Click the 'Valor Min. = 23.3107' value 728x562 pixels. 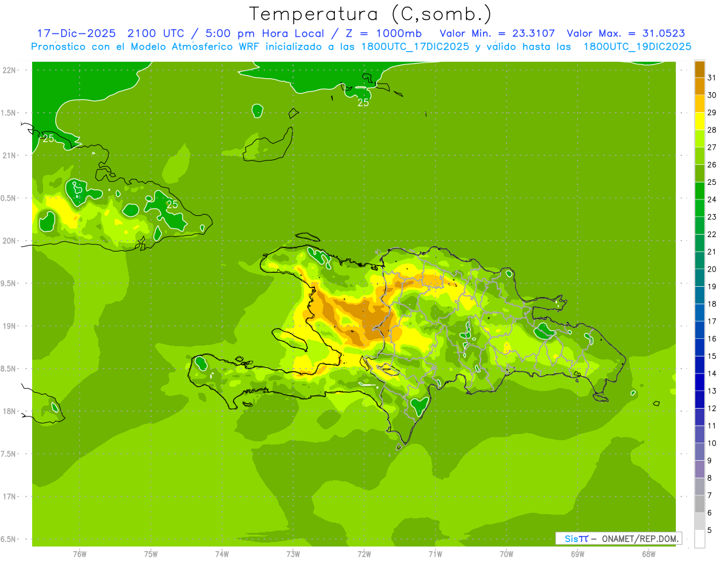point(497,33)
